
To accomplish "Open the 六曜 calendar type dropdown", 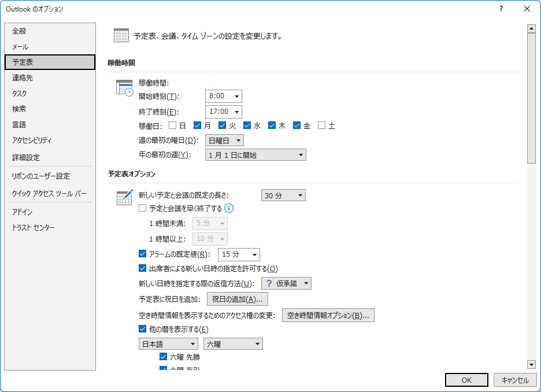I will (234, 344).
